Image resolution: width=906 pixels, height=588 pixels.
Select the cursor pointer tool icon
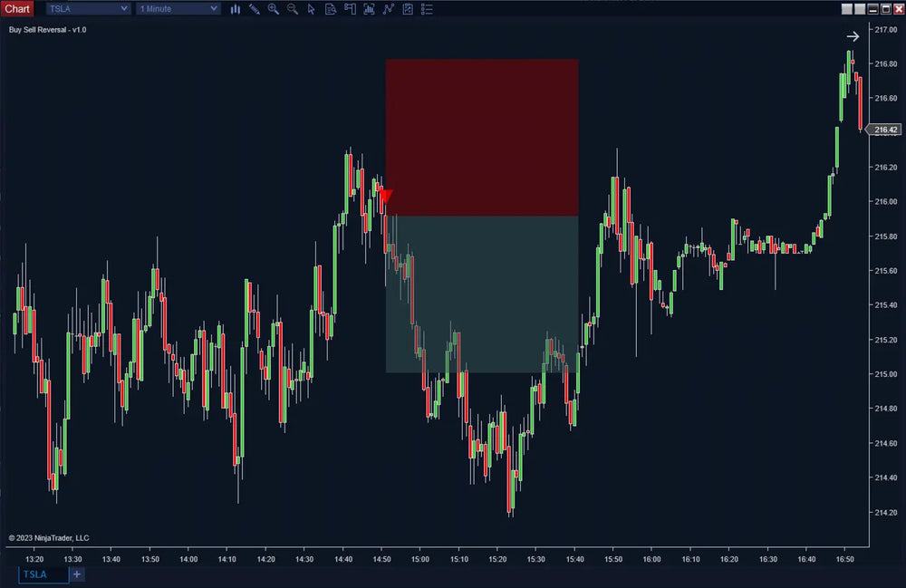[312, 9]
